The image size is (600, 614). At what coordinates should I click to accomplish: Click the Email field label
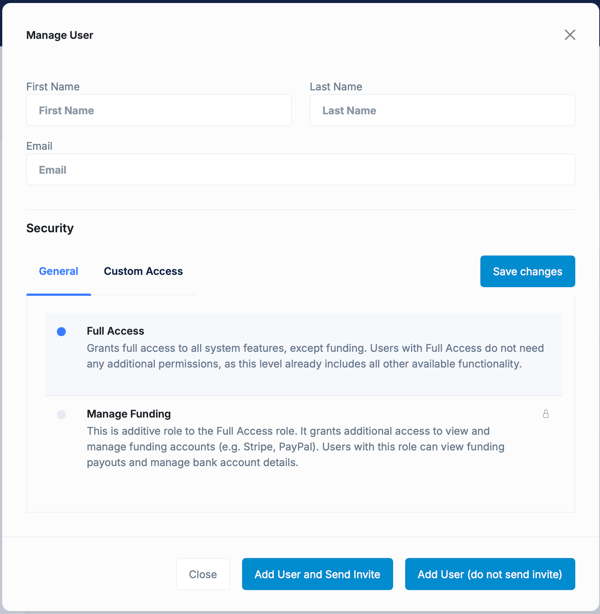tap(39, 146)
